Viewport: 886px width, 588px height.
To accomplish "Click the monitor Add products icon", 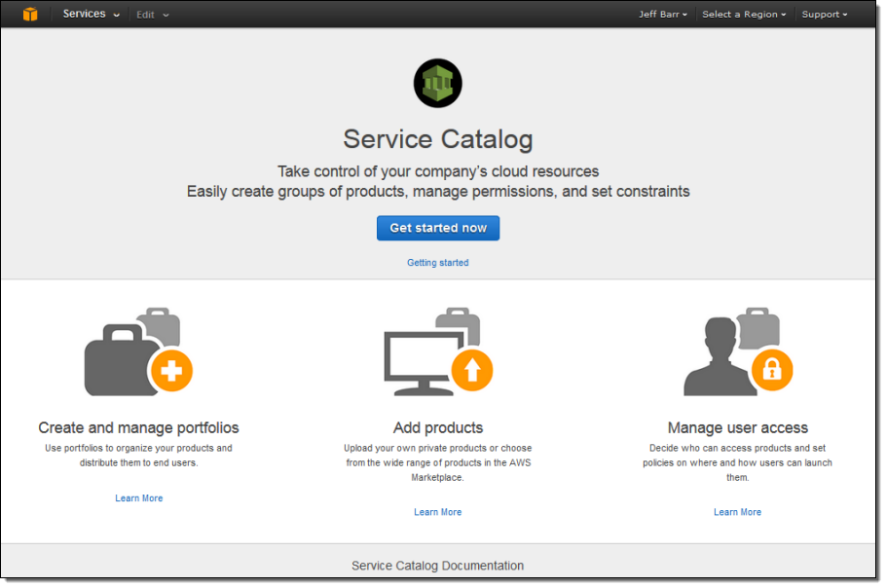I will point(419,360).
